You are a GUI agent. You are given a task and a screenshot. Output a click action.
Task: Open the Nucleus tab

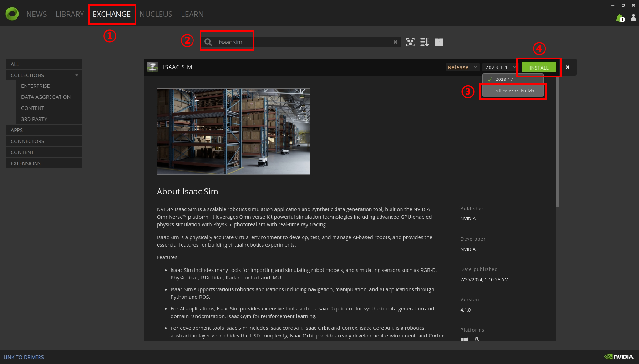point(156,14)
